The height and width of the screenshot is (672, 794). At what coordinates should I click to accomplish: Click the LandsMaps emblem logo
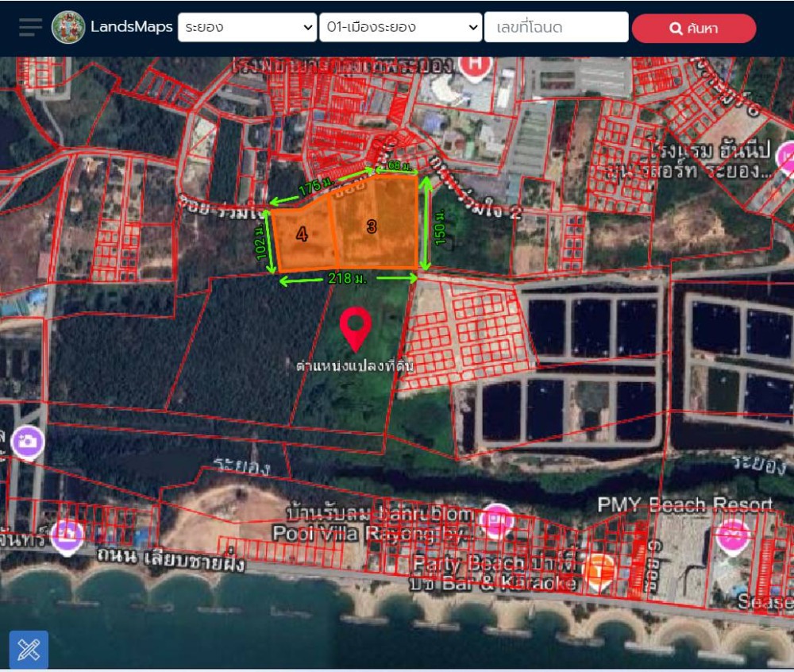68,27
